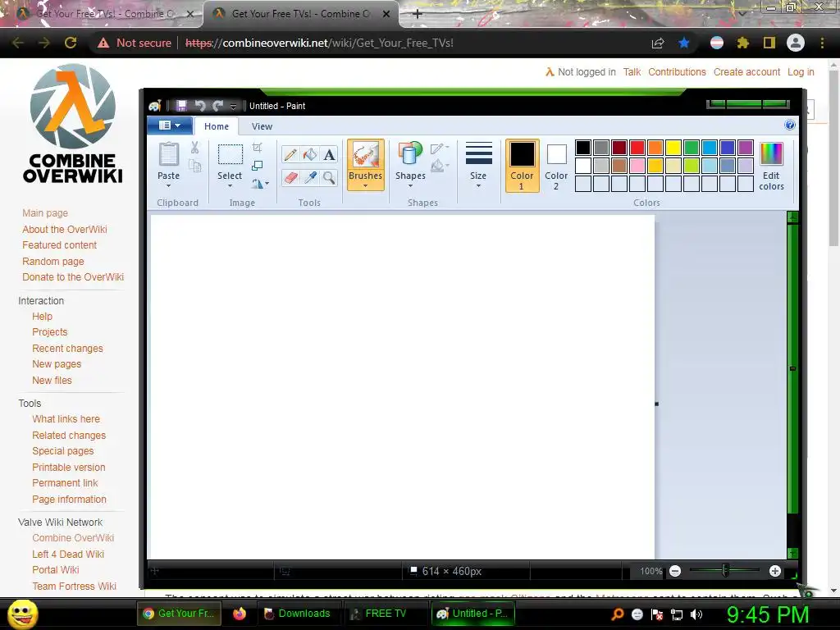The width and height of the screenshot is (840, 630).
Task: Expand the Shapes dropdown arrow
Action: pyautogui.click(x=410, y=186)
